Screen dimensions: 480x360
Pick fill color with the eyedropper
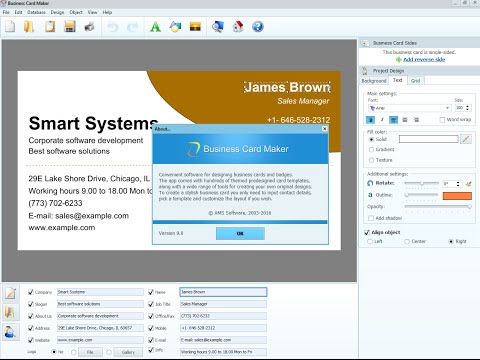466,139
